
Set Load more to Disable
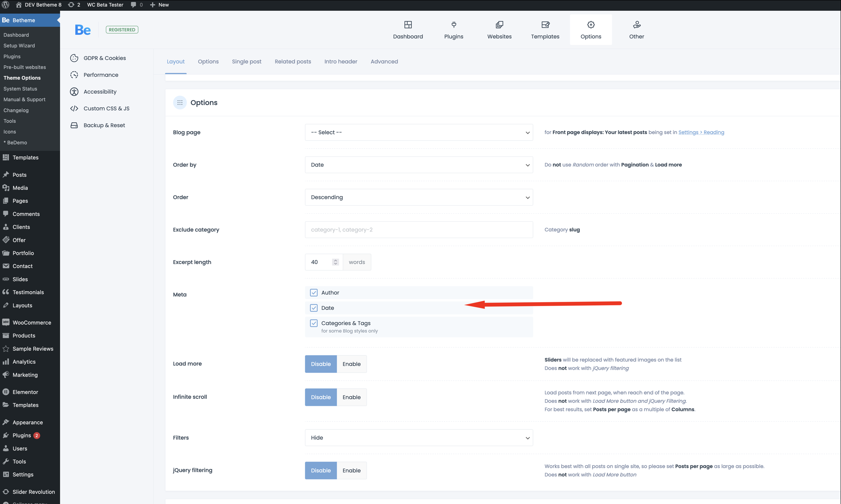pyautogui.click(x=321, y=364)
